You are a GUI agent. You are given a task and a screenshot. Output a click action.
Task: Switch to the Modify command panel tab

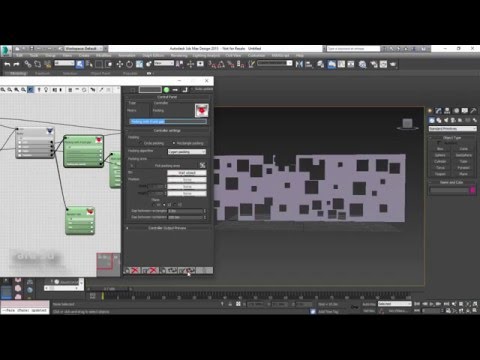coord(438,111)
